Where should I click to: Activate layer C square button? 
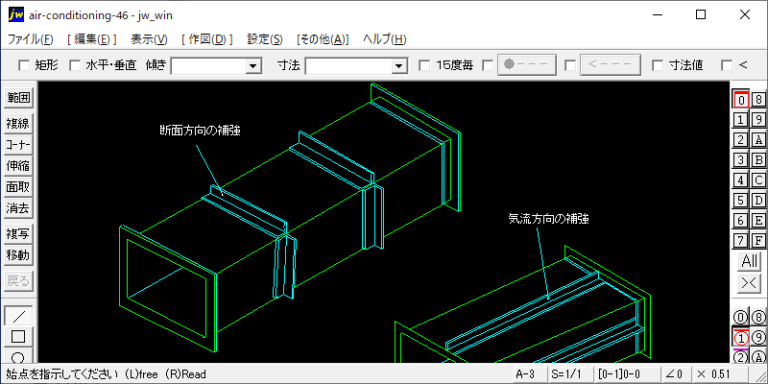tap(758, 180)
